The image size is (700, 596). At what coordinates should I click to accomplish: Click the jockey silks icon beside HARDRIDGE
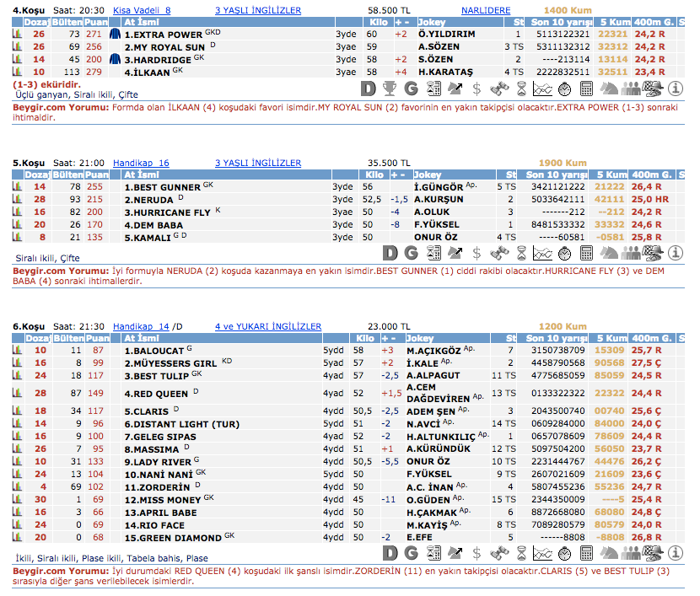(115, 60)
